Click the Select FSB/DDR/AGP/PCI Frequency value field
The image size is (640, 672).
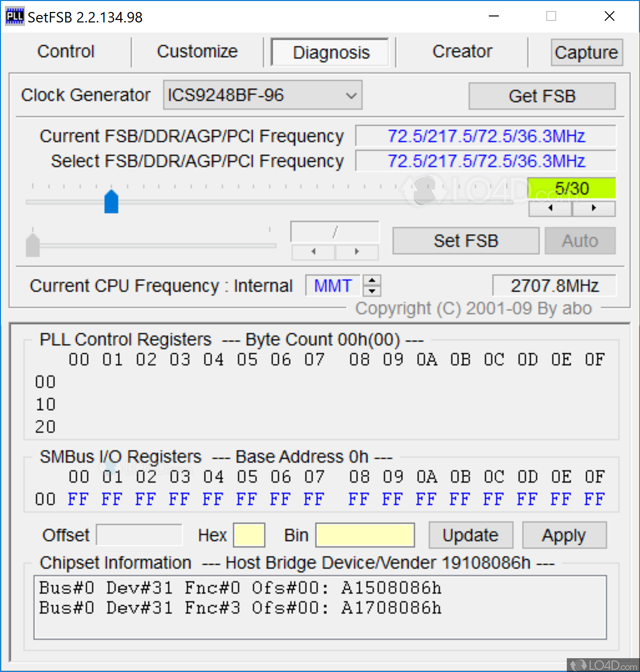486,161
